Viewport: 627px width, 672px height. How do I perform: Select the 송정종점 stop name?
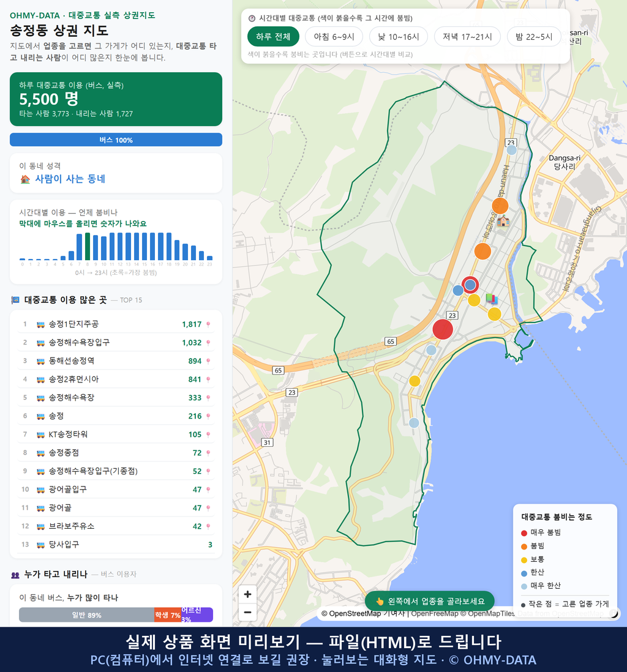click(x=64, y=453)
